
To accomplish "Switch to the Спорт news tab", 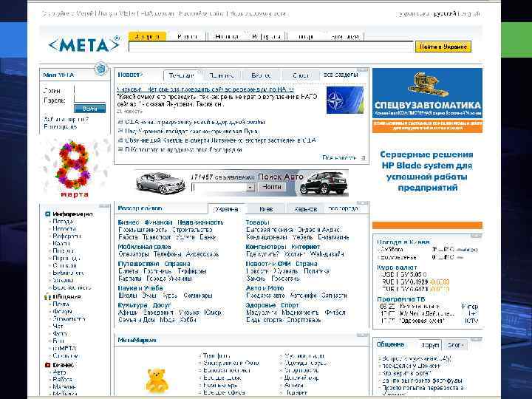I will [300, 75].
